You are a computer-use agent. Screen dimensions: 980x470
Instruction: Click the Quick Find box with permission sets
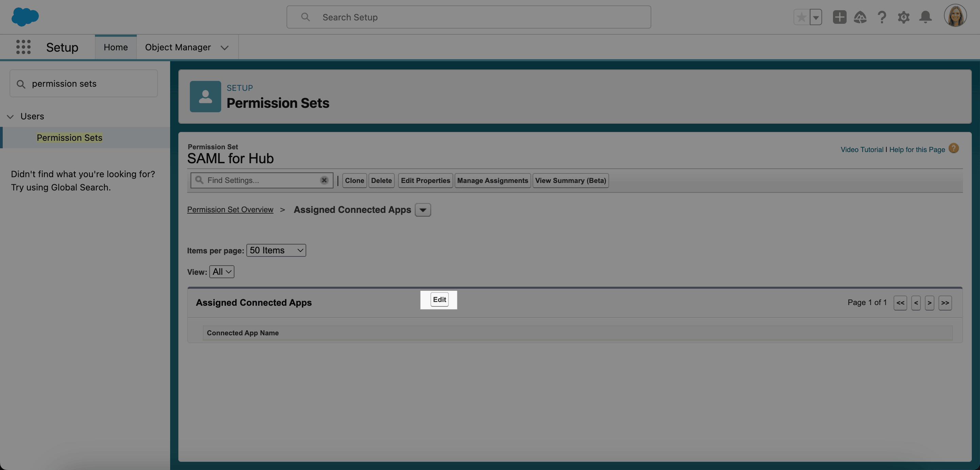pyautogui.click(x=84, y=83)
